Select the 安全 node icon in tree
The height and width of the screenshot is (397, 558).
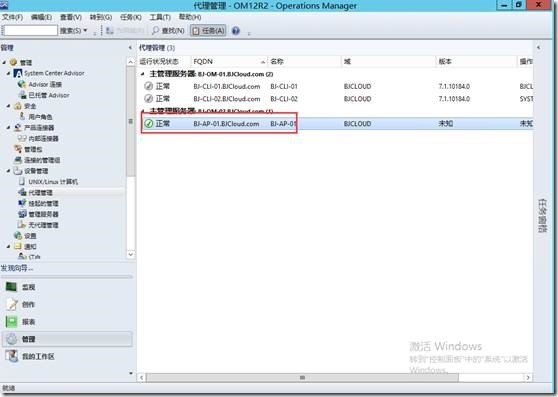point(18,106)
